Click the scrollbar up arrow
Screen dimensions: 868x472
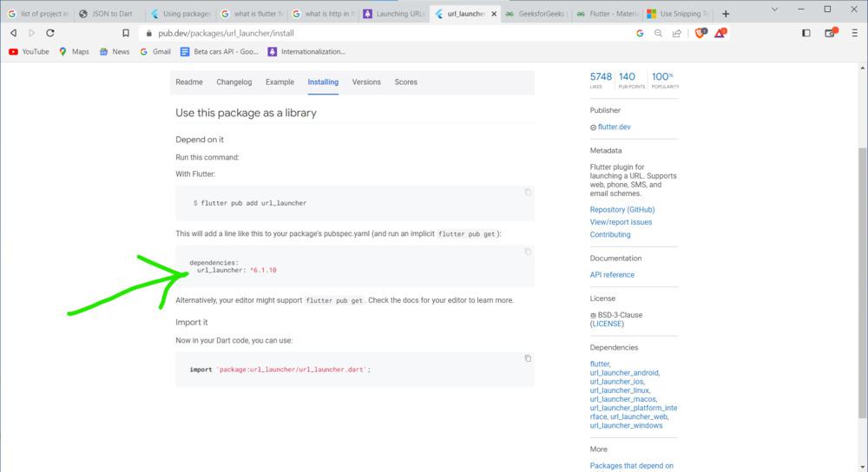863,68
